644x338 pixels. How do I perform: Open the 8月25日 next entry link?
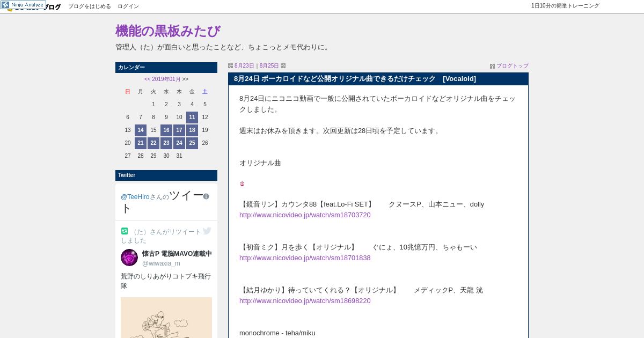[269, 66]
